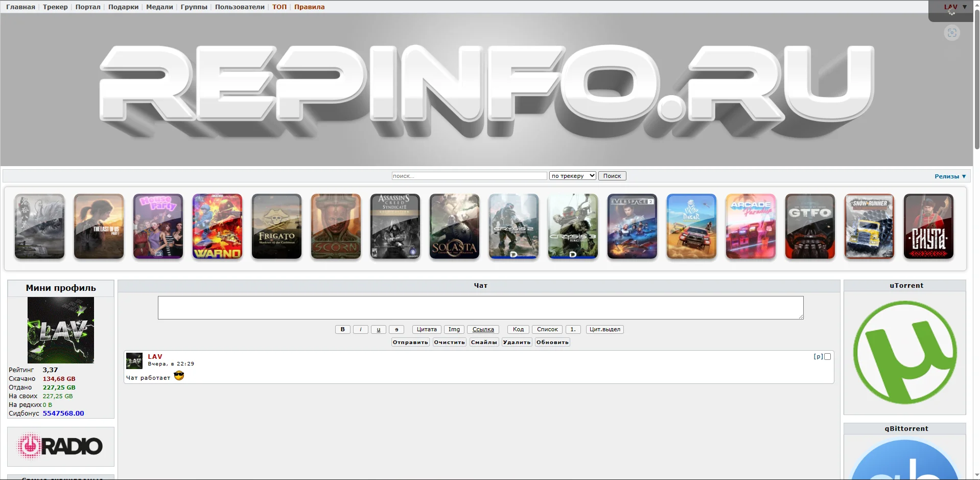Open The Last of Us Part I cover

(99, 226)
